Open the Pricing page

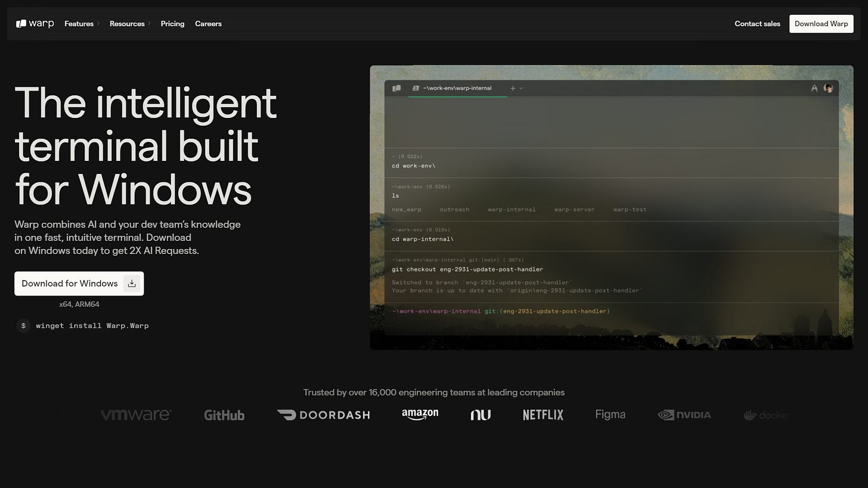coord(172,24)
